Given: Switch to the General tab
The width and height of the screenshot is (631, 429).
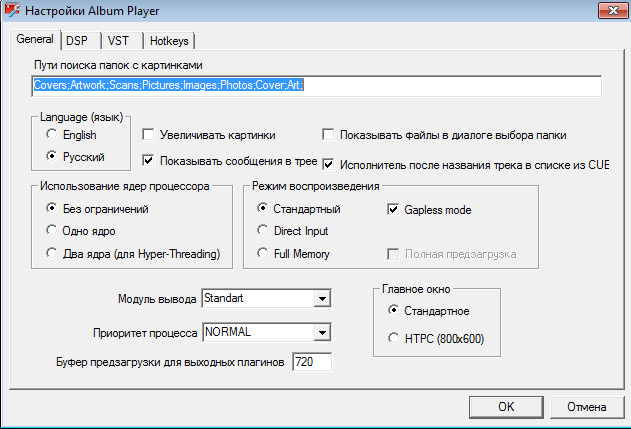Looking at the screenshot, I should (x=35, y=39).
